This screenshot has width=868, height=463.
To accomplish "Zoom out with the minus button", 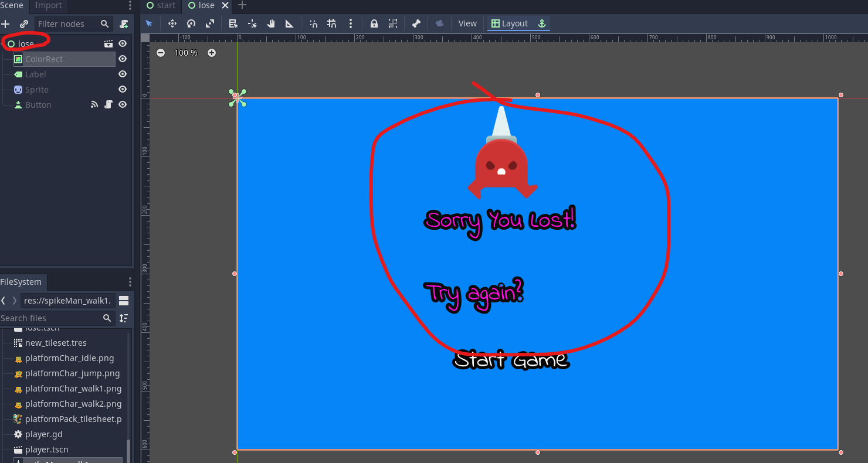I will coord(161,53).
